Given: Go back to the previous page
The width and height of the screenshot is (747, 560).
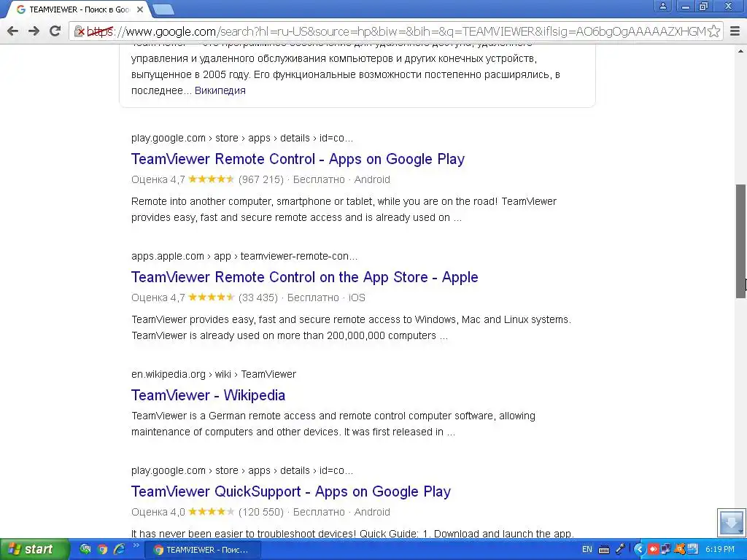Looking at the screenshot, I should coord(13,31).
